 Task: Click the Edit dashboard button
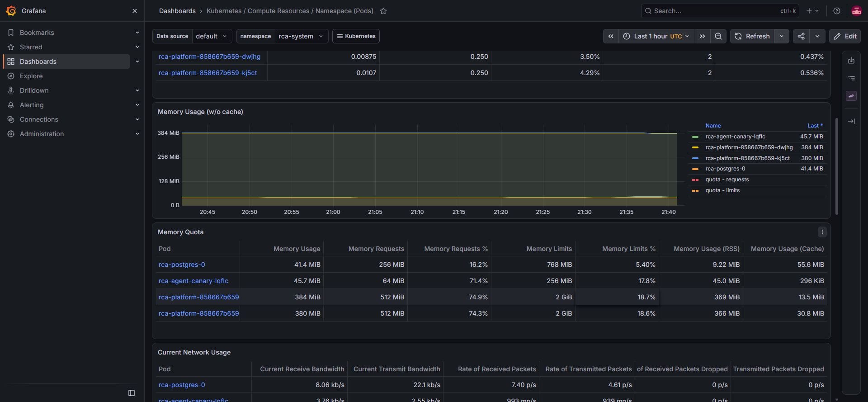(x=845, y=36)
